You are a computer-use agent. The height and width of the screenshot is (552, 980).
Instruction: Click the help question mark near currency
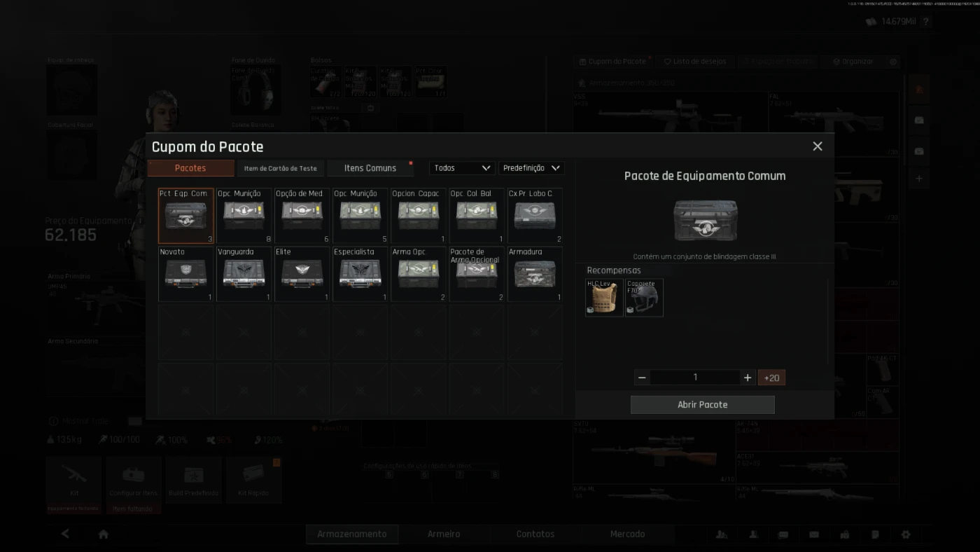coord(925,22)
